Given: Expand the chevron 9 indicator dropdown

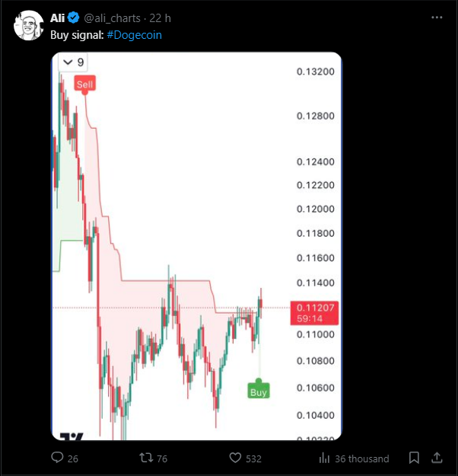Looking at the screenshot, I should tap(73, 62).
